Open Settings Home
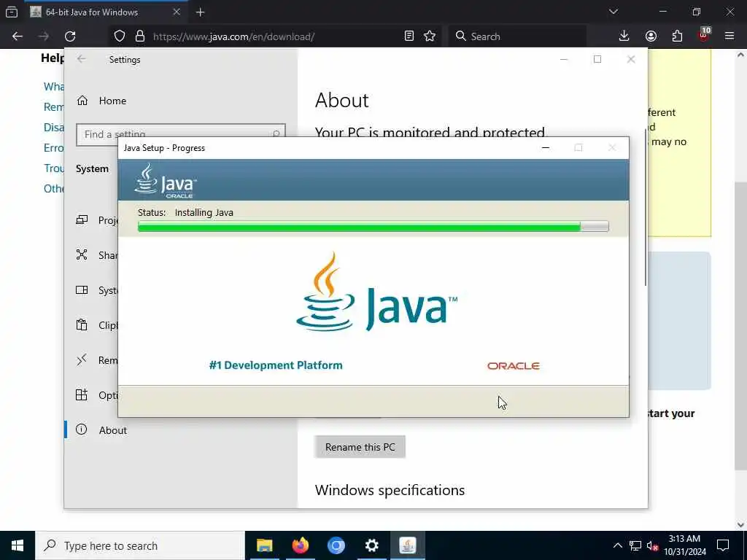Viewport: 747px width, 560px height. point(101,101)
